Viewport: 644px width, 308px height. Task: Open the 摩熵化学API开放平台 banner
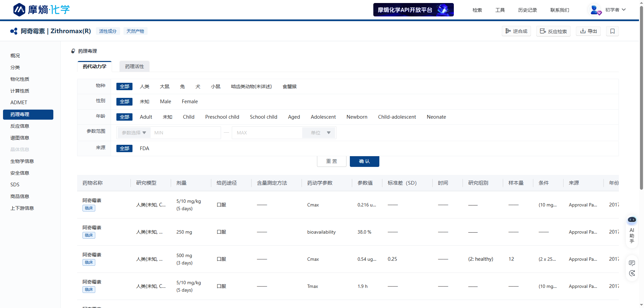click(x=414, y=10)
